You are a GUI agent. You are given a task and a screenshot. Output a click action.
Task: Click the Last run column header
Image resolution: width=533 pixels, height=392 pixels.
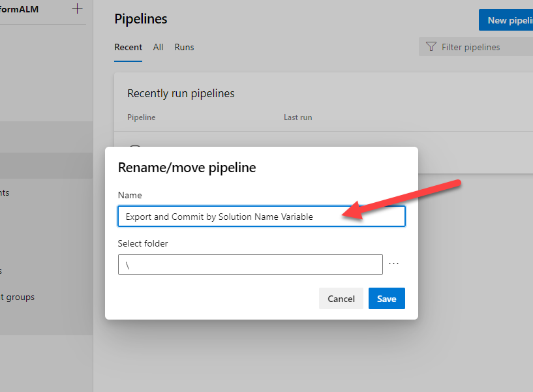(297, 117)
